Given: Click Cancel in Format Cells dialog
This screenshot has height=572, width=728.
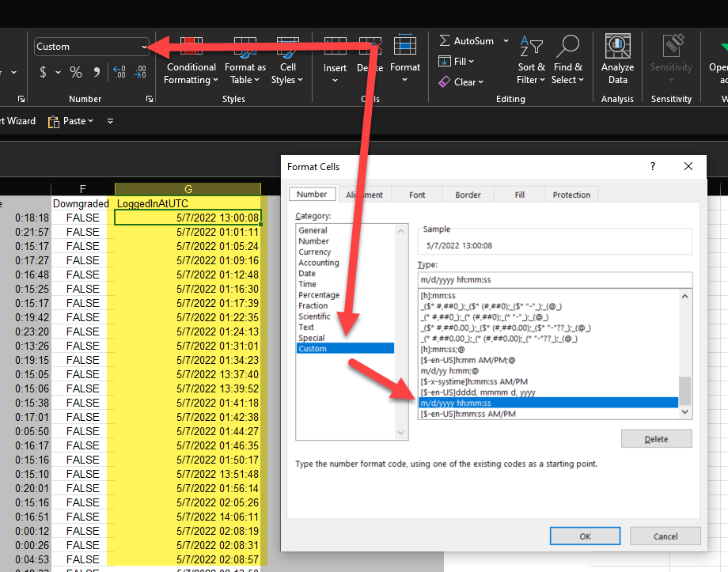Looking at the screenshot, I should point(665,536).
